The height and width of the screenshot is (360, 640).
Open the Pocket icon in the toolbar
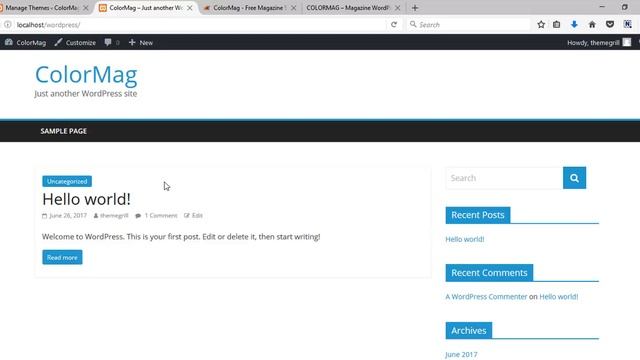point(610,24)
